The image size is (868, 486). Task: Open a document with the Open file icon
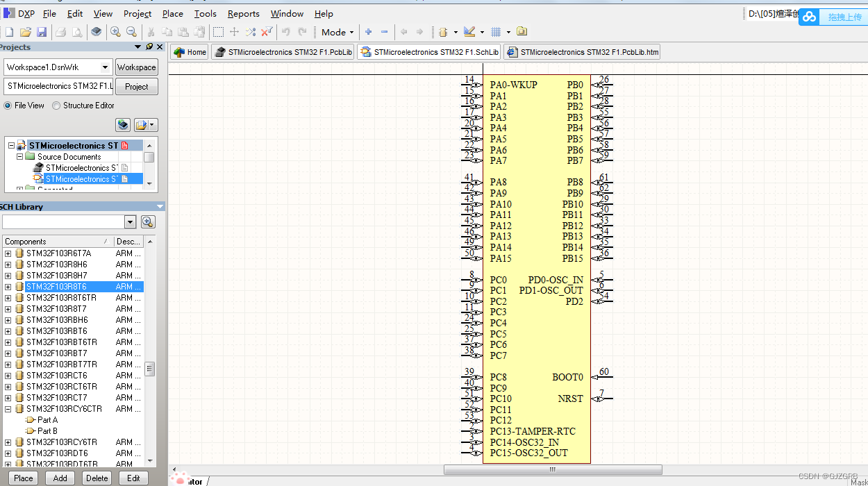pyautogui.click(x=24, y=31)
